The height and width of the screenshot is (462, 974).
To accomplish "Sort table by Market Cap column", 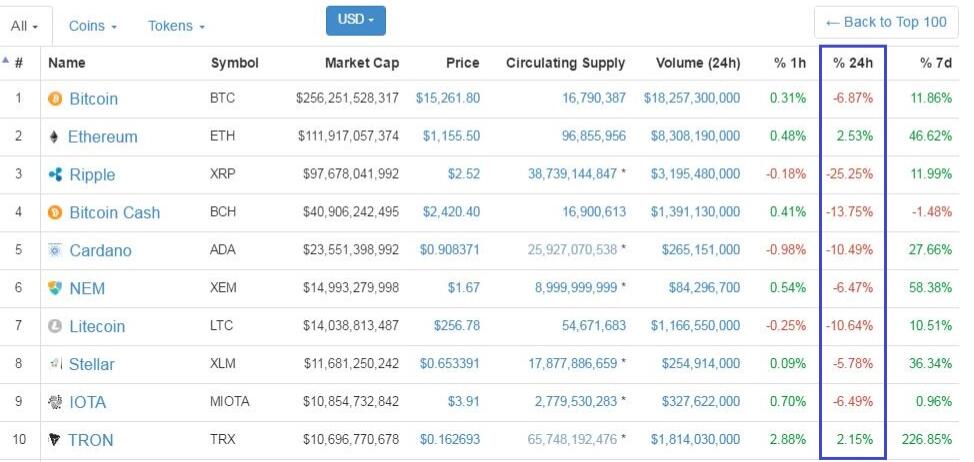I will click(361, 63).
